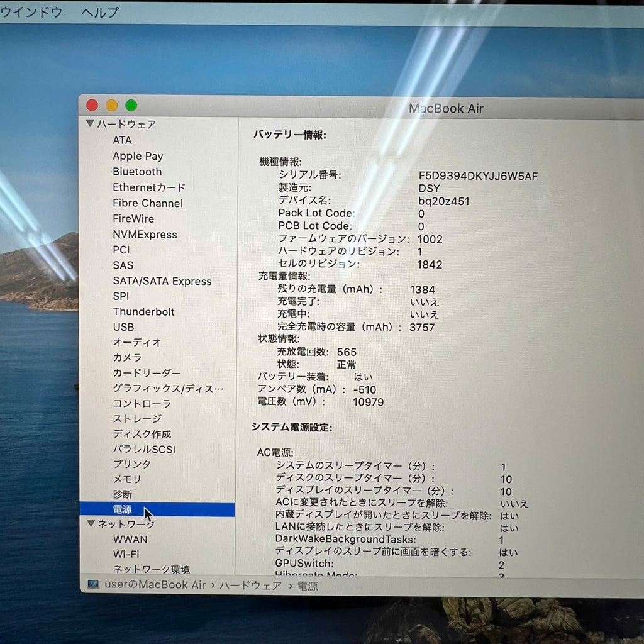
Task: Click remaining charge value 1384
Action: click(x=422, y=290)
